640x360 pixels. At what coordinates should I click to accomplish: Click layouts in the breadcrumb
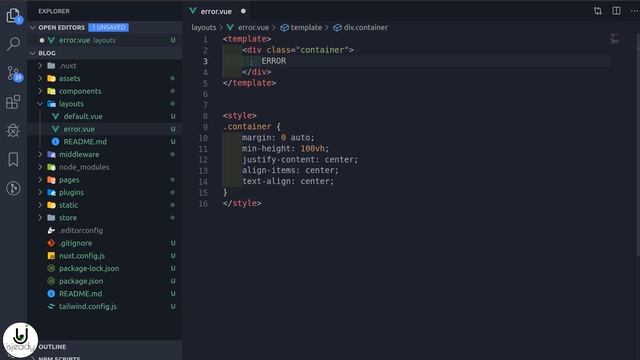204,27
